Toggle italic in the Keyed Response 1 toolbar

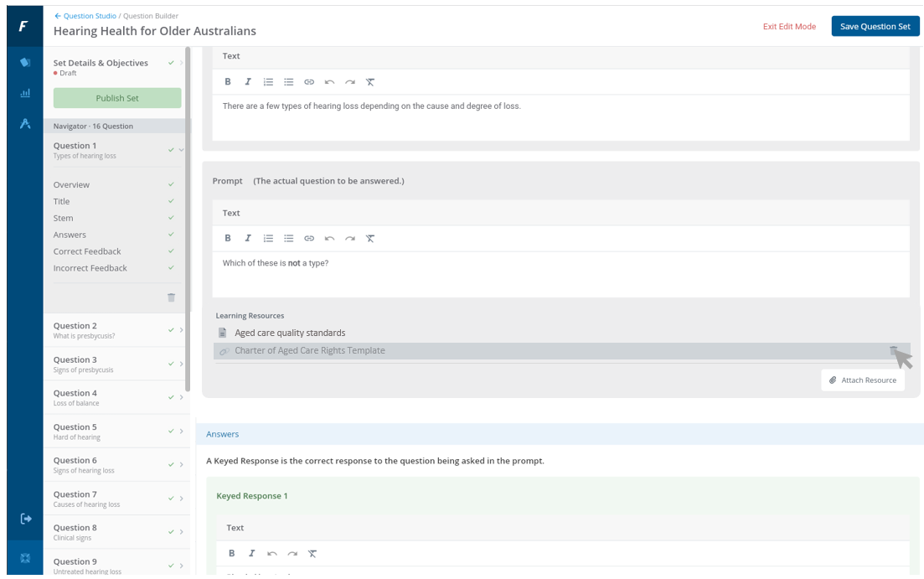pyautogui.click(x=251, y=554)
